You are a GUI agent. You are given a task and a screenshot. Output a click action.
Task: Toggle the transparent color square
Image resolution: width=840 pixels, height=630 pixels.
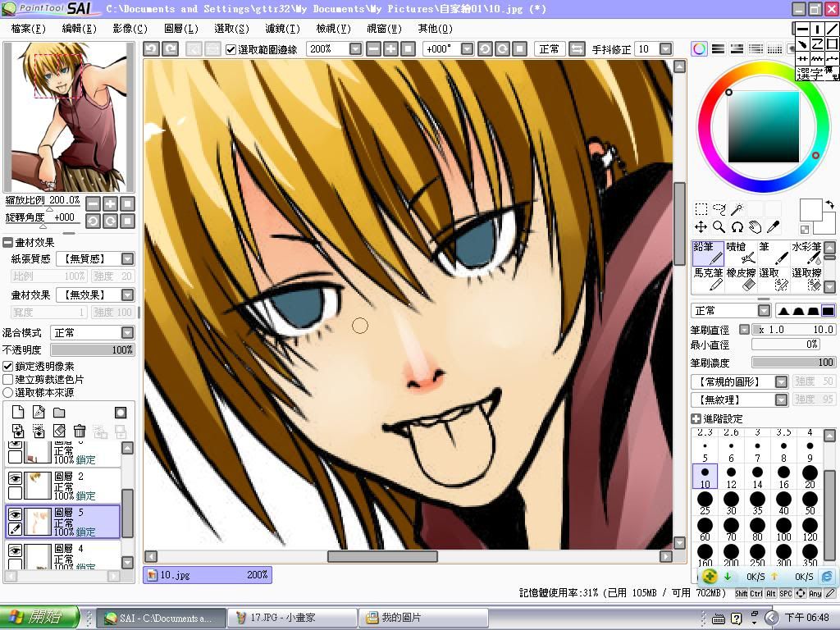tap(804, 230)
